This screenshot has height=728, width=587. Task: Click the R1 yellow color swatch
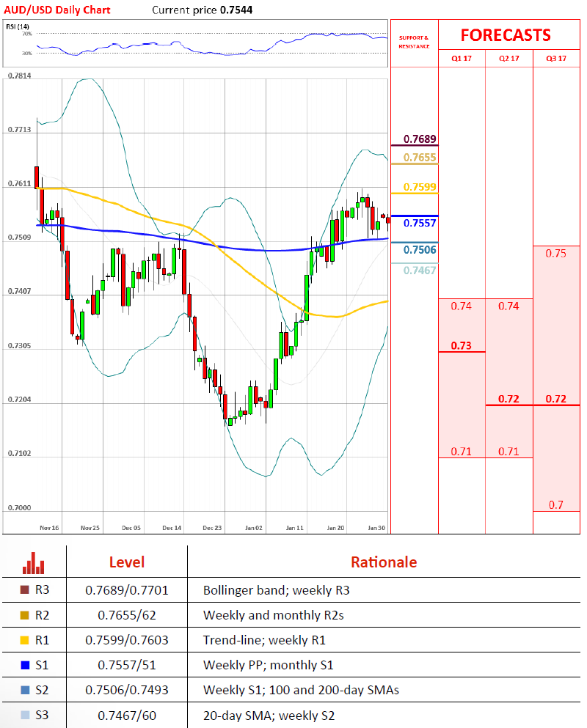pos(25,640)
